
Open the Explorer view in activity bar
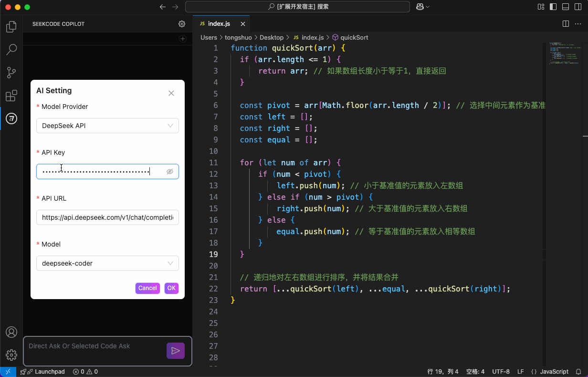coord(11,27)
